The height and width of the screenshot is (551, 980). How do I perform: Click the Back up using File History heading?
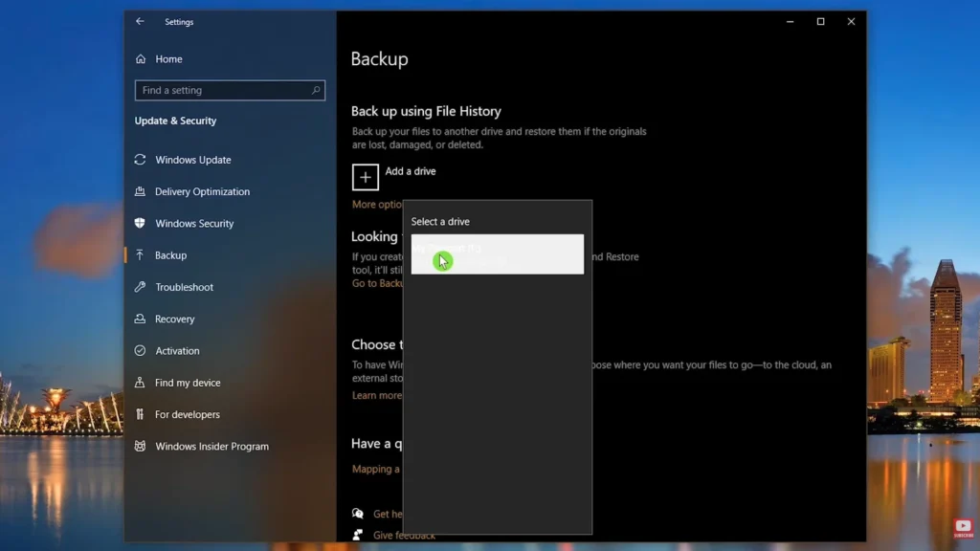(x=426, y=111)
